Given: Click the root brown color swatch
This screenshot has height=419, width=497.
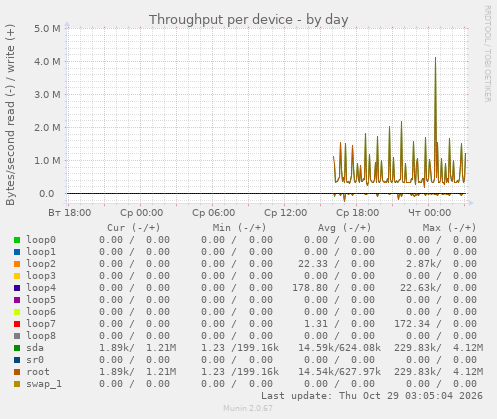Looking at the screenshot, I should pos(17,372).
